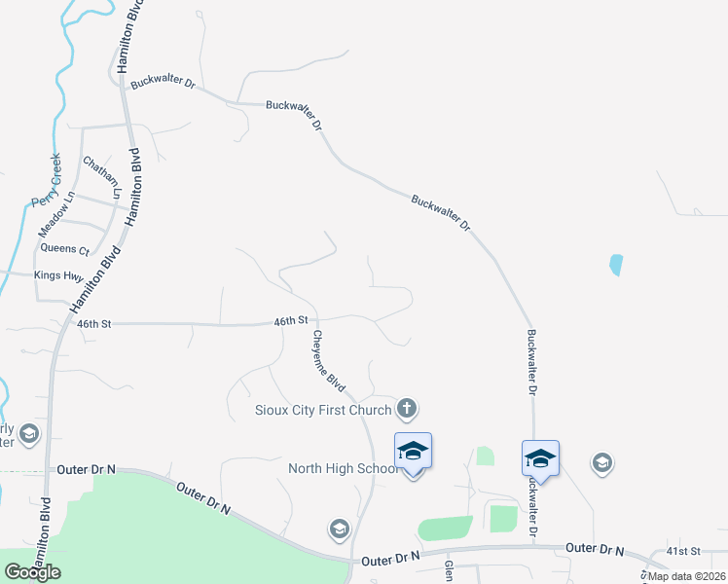Click the Kings Hwy street label

[58, 275]
